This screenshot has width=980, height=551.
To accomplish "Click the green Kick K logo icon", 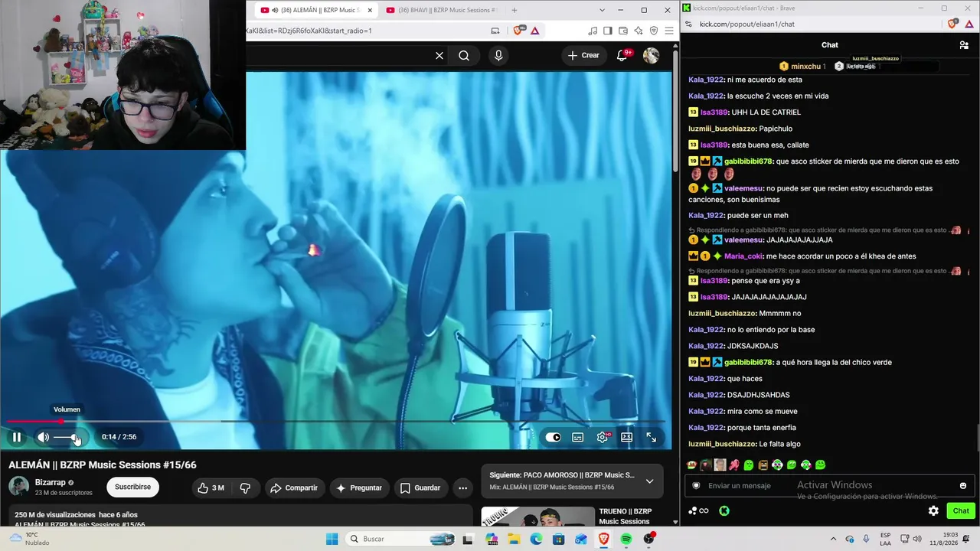I will click(x=724, y=510).
